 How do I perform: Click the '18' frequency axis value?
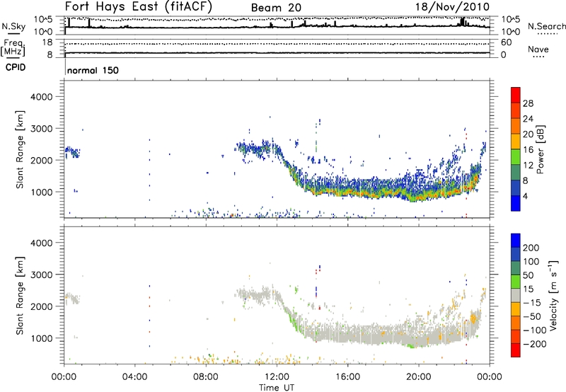click(47, 42)
